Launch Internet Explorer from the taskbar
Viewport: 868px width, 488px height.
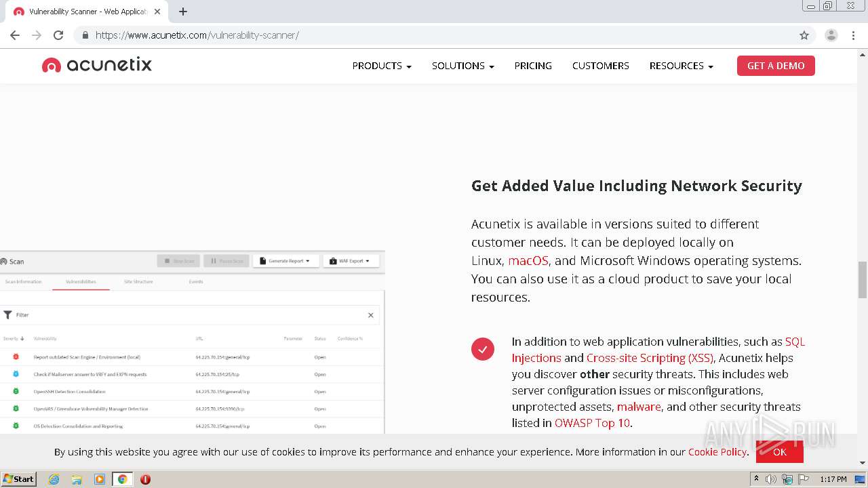pyautogui.click(x=54, y=479)
